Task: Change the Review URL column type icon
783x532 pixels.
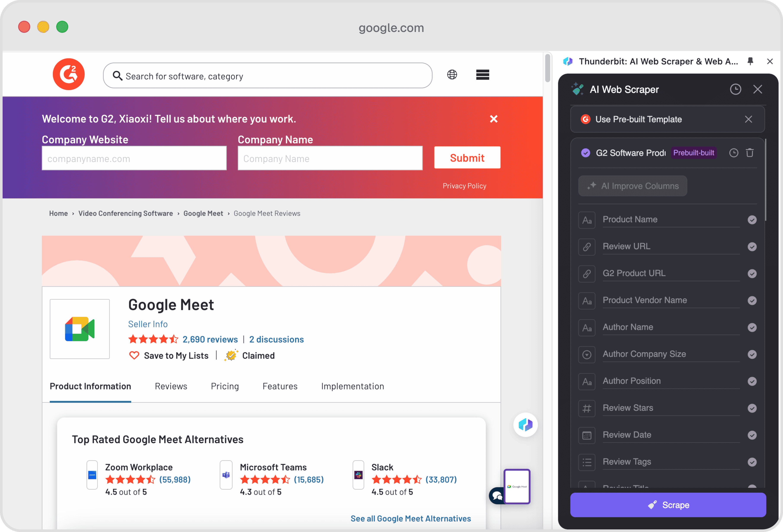Action: 587,247
